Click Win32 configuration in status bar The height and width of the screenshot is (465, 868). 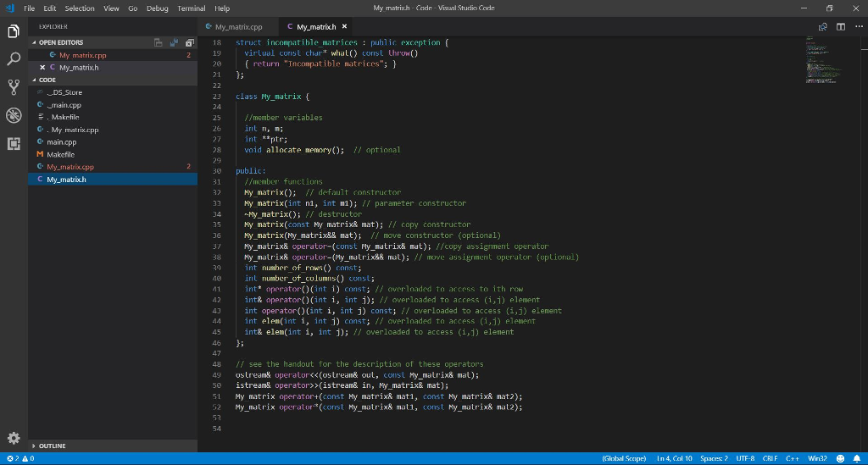tap(817, 458)
